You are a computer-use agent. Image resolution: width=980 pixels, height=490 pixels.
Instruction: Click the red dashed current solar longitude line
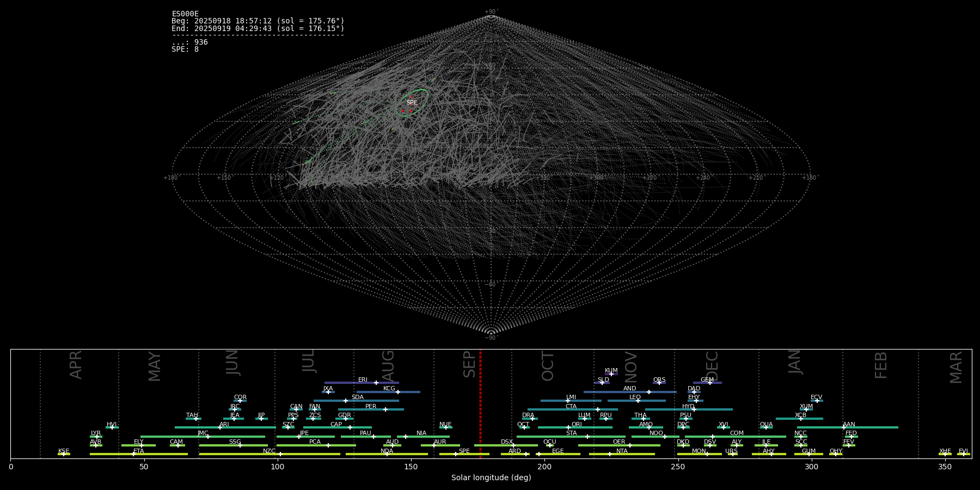tap(480, 403)
